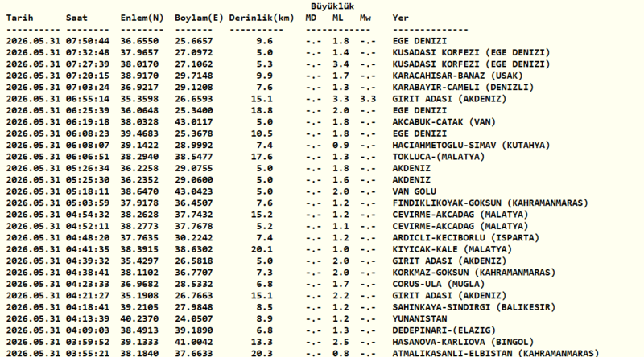Select 'ARDICLI-KECIBORLU (ISPARTA)' location

point(466,237)
